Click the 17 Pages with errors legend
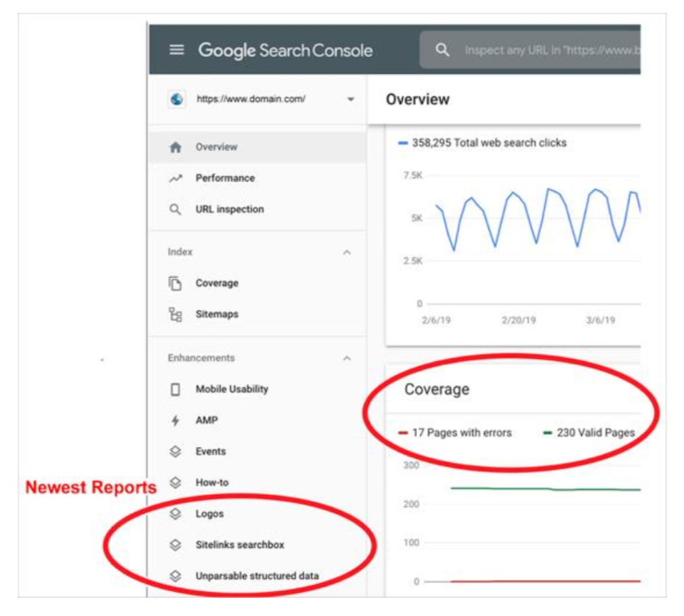684x616 pixels. [455, 433]
